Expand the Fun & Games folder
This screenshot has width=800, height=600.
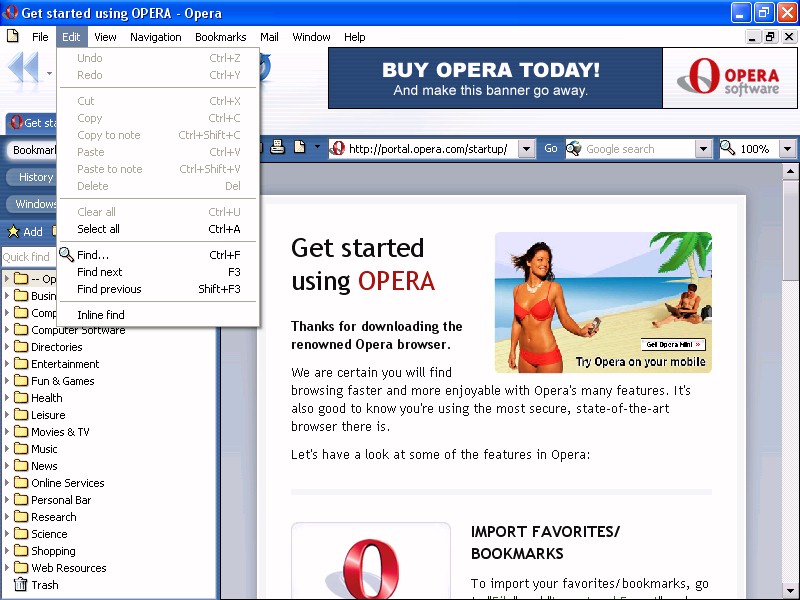[x=7, y=380]
